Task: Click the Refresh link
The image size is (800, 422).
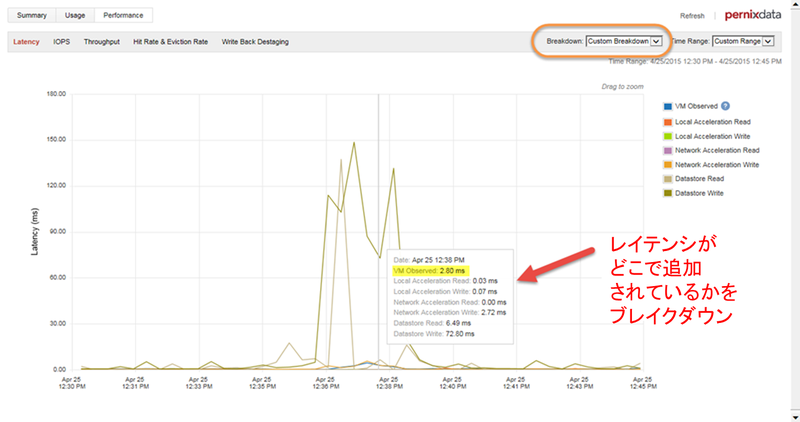Action: tap(692, 16)
